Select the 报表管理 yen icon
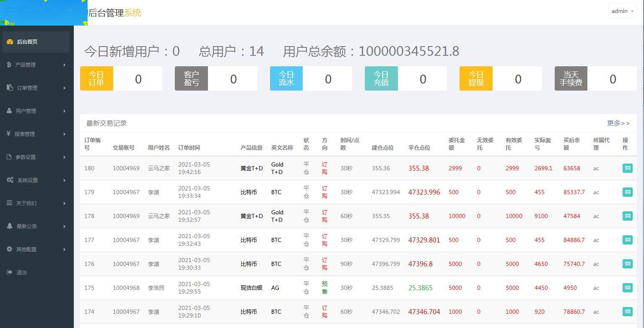Screen dimensions: 644x328 (9, 134)
